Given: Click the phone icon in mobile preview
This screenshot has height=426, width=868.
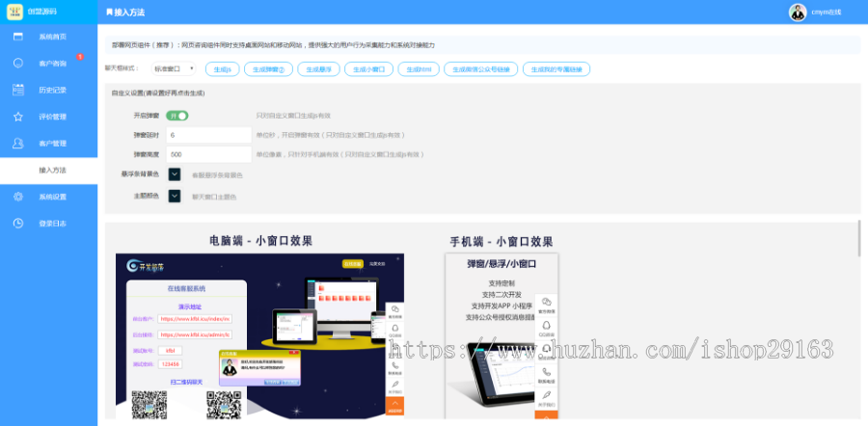Looking at the screenshot, I should point(547,372).
